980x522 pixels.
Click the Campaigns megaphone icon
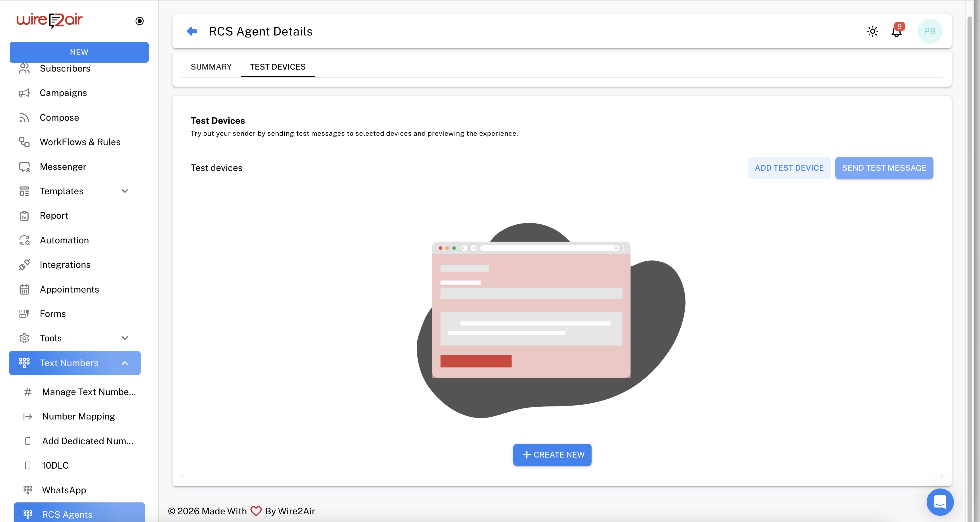pyautogui.click(x=24, y=93)
